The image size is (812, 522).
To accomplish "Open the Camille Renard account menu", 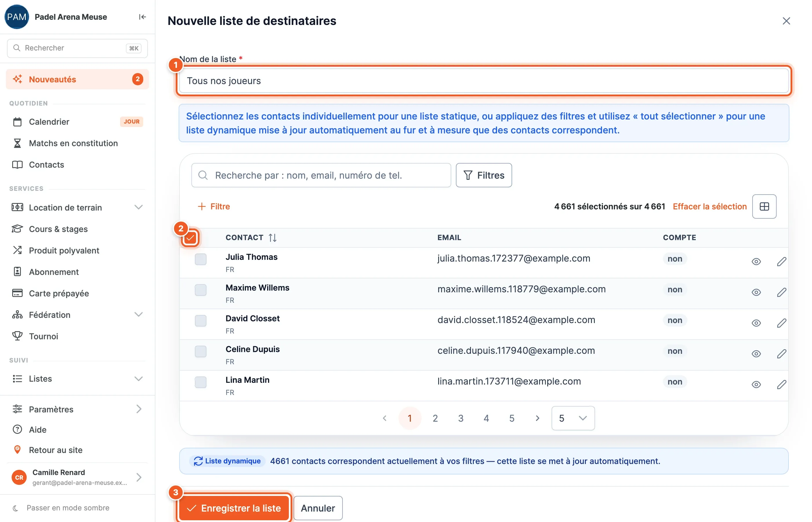I will coord(77,477).
